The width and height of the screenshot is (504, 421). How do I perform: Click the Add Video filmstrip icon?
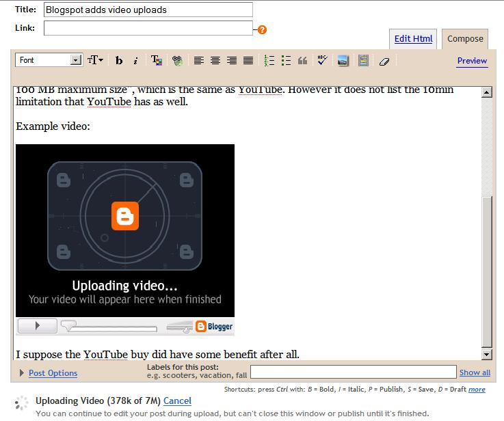click(363, 60)
